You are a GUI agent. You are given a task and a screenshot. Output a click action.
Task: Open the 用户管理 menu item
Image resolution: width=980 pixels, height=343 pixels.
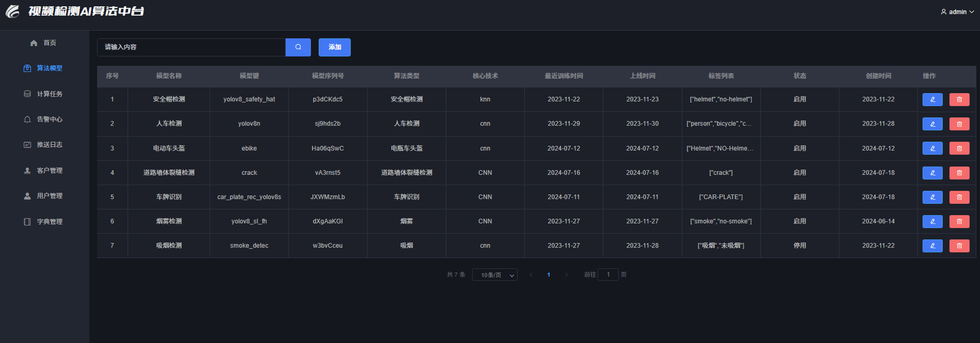click(x=44, y=196)
